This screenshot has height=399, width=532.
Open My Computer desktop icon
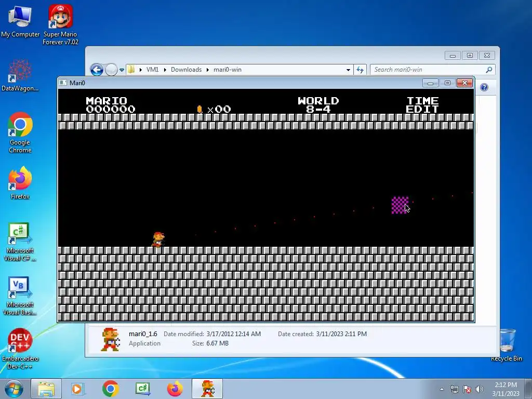(x=20, y=21)
